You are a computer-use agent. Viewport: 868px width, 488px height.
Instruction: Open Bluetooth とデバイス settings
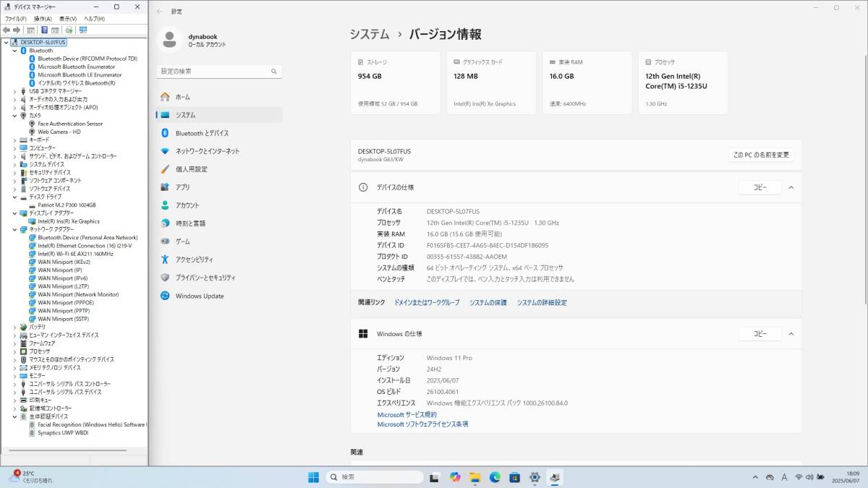click(218, 133)
